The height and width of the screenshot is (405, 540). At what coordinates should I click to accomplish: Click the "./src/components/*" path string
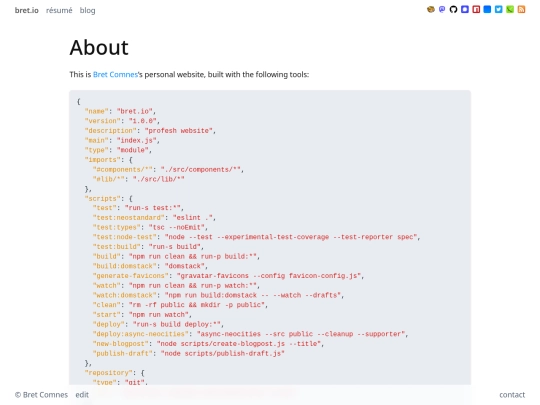pyautogui.click(x=201, y=169)
